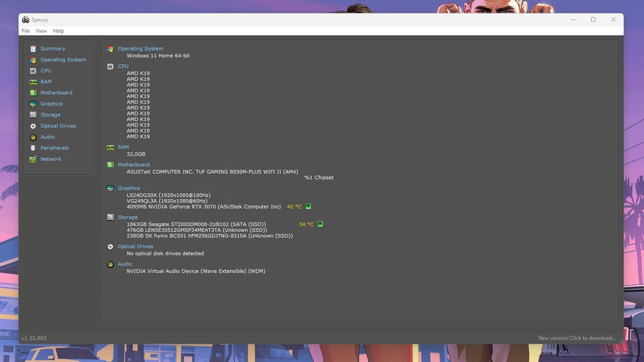
Task: Click the NVIDIA Virtual Audio Device line
Action: pyautogui.click(x=196, y=271)
